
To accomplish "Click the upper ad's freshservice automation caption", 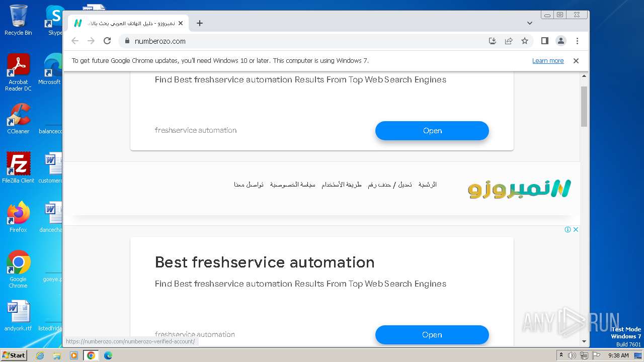I will tap(196, 130).
